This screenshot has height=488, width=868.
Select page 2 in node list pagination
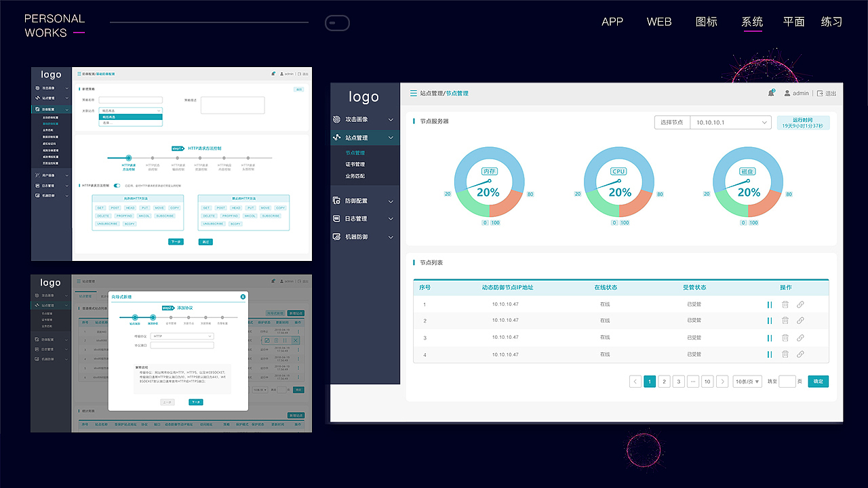tap(665, 382)
